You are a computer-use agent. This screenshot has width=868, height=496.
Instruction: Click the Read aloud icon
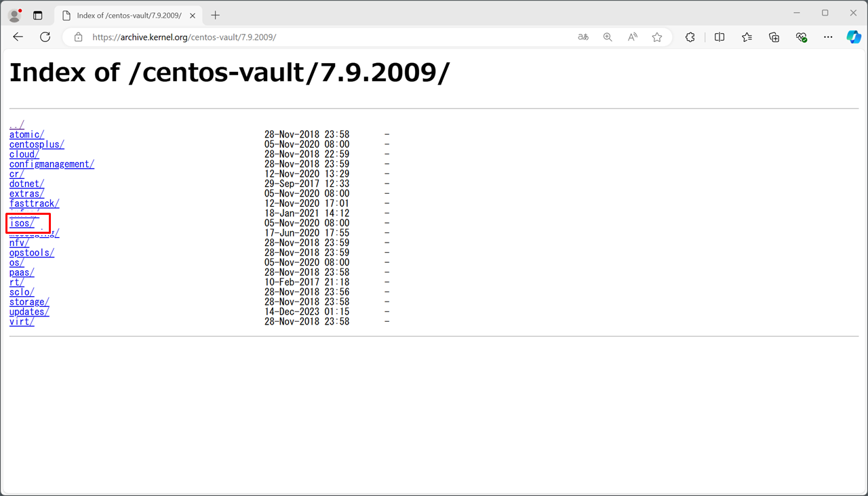point(632,37)
